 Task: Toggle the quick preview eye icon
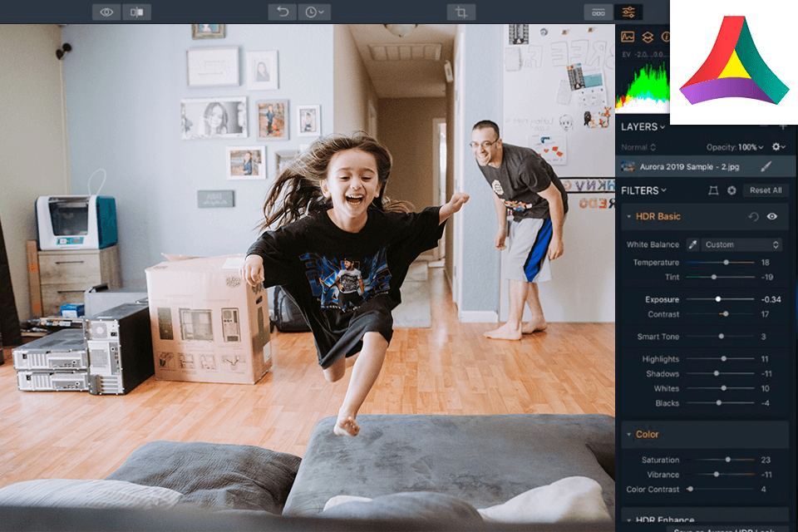[x=106, y=12]
